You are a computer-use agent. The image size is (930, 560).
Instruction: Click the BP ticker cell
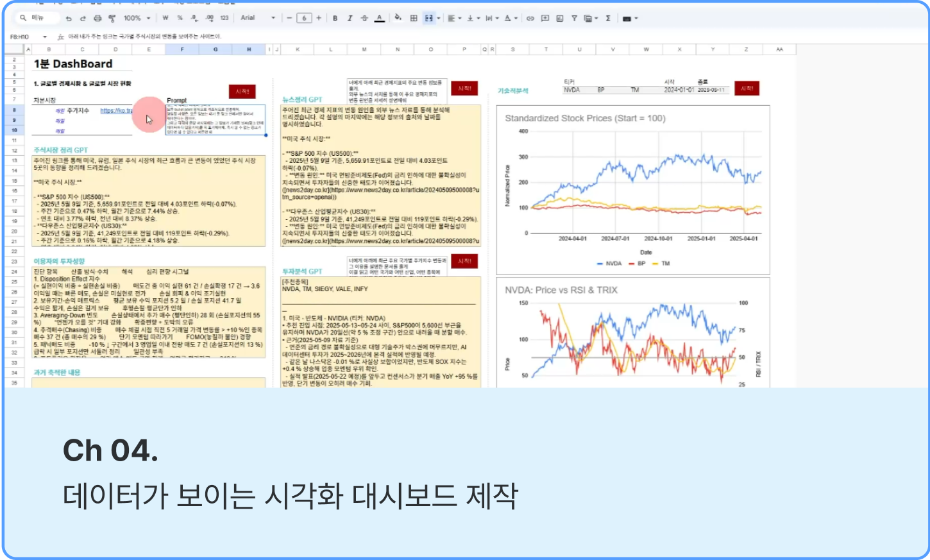coord(601,90)
